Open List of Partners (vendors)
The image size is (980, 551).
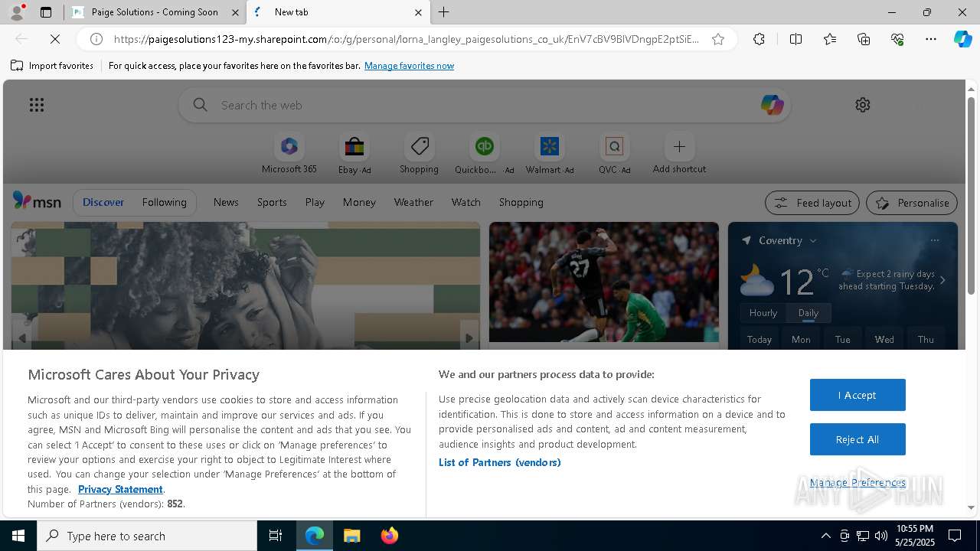pos(500,462)
